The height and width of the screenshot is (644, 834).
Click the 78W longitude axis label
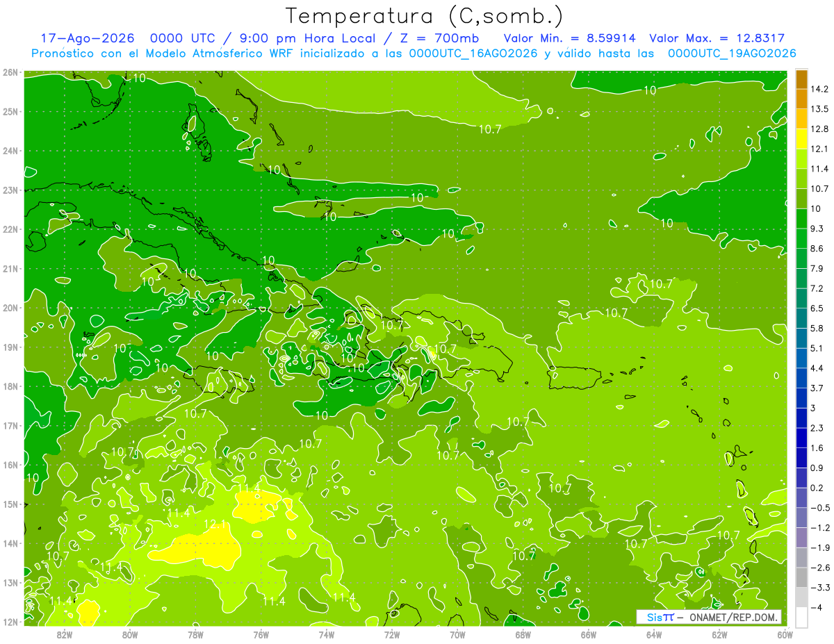[195, 634]
